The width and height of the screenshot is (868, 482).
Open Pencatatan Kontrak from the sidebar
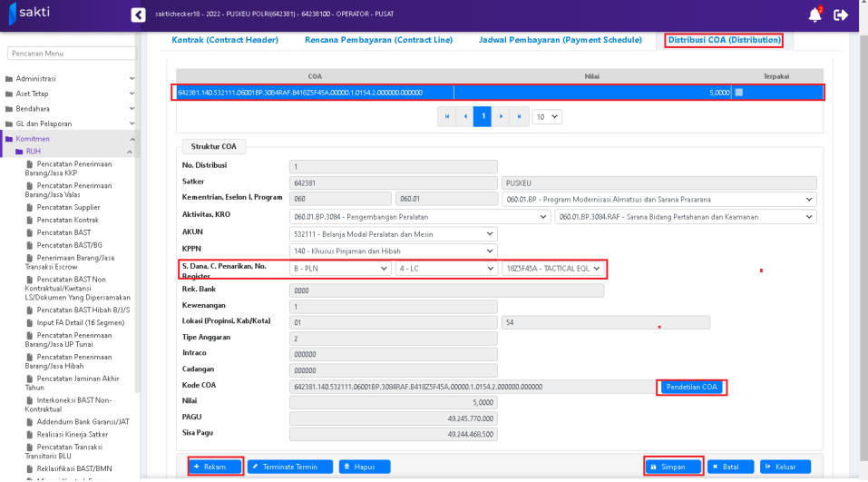click(x=63, y=221)
